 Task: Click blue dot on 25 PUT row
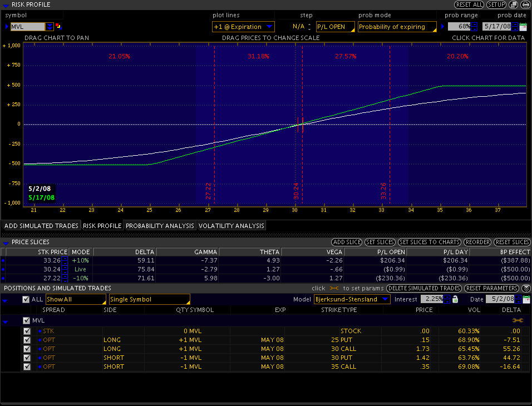[40, 340]
